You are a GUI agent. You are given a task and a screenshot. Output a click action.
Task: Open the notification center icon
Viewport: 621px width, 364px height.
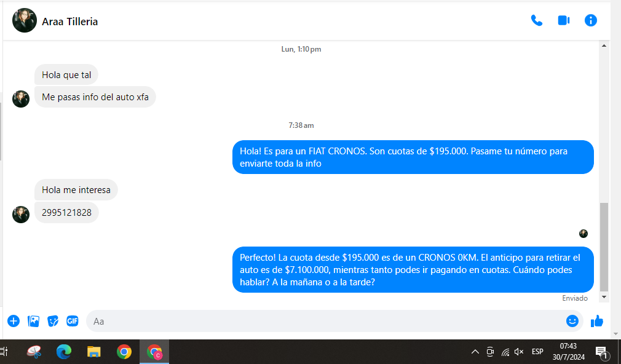[x=601, y=352]
